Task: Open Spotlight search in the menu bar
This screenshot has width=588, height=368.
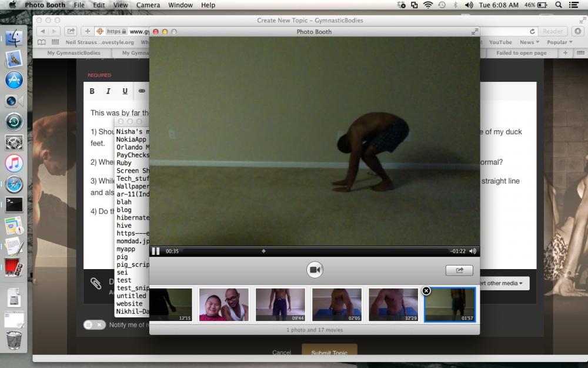Action: [x=559, y=5]
